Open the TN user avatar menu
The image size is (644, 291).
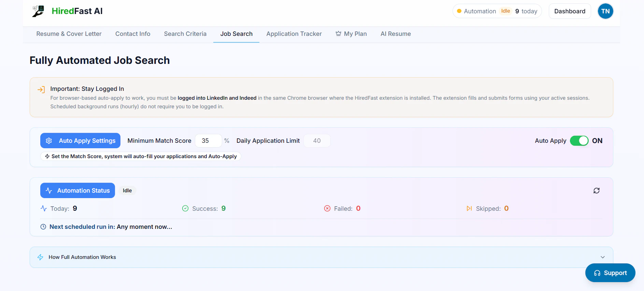[x=605, y=11]
